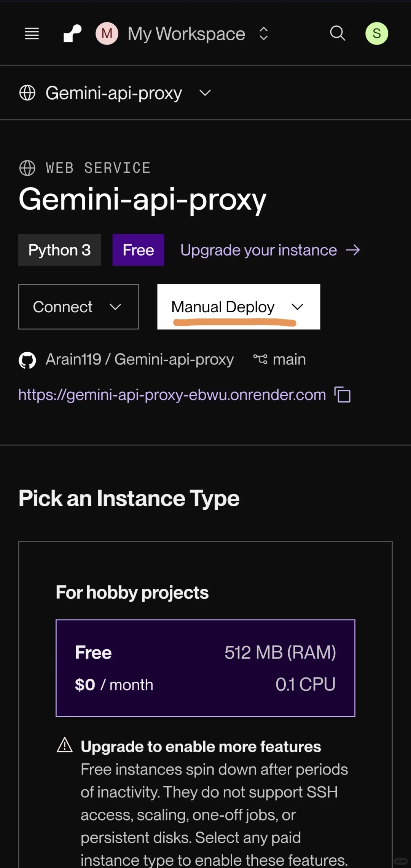Click the search magnifier icon

click(x=338, y=33)
